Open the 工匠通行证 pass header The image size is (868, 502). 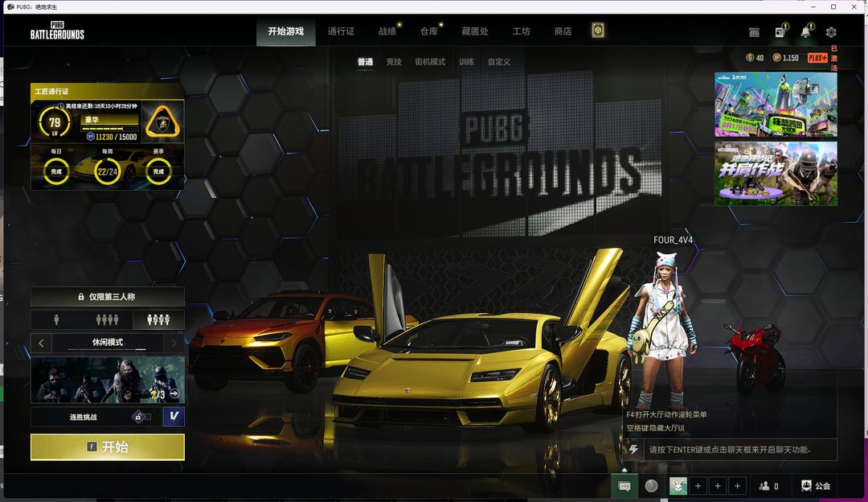[x=108, y=91]
